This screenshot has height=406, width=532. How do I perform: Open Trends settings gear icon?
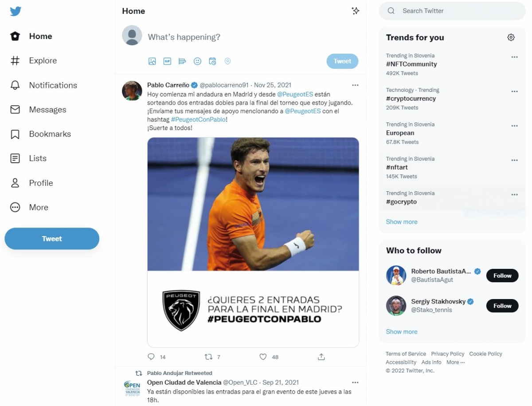coord(511,37)
